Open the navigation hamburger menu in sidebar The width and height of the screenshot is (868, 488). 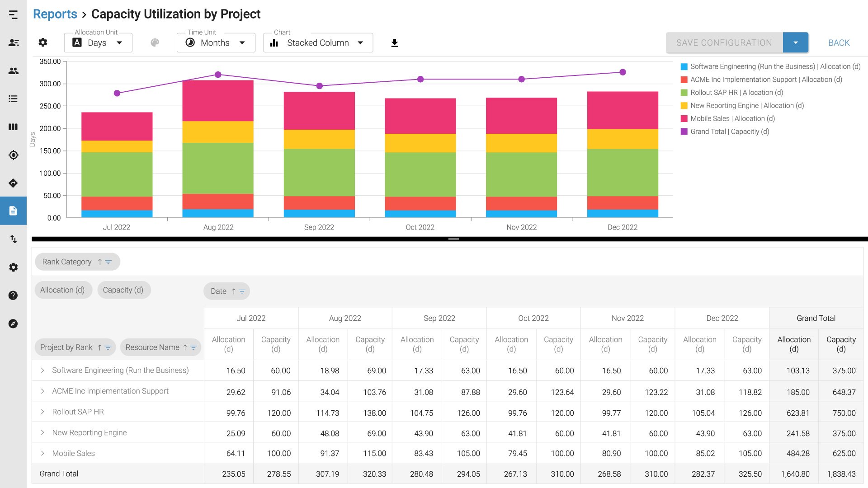pos(14,15)
